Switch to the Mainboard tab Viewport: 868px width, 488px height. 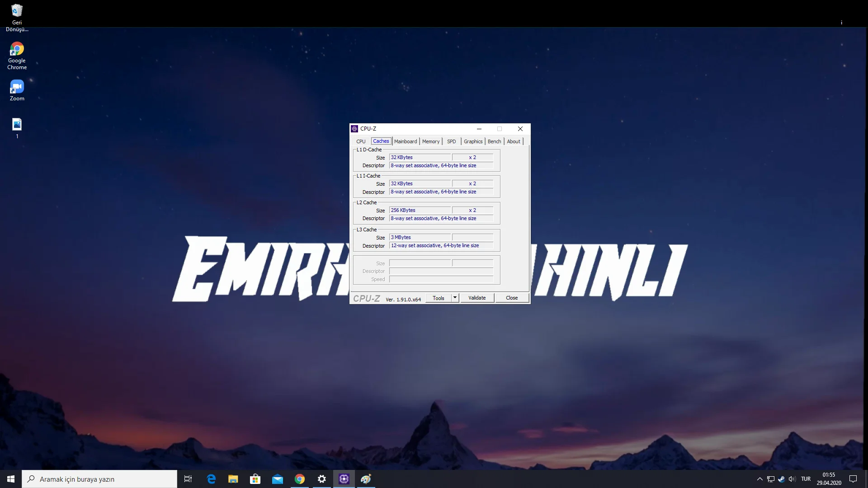click(406, 141)
